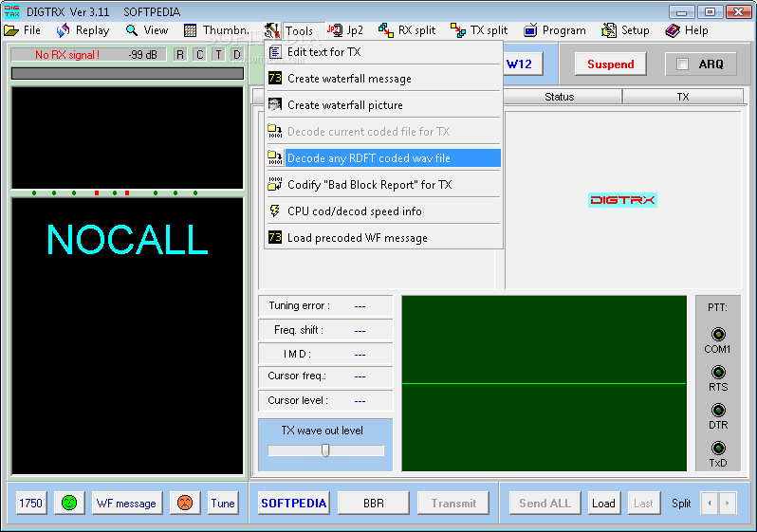Screen dimensions: 757x532
Task: Click the Split left arrow
Action: (710, 503)
